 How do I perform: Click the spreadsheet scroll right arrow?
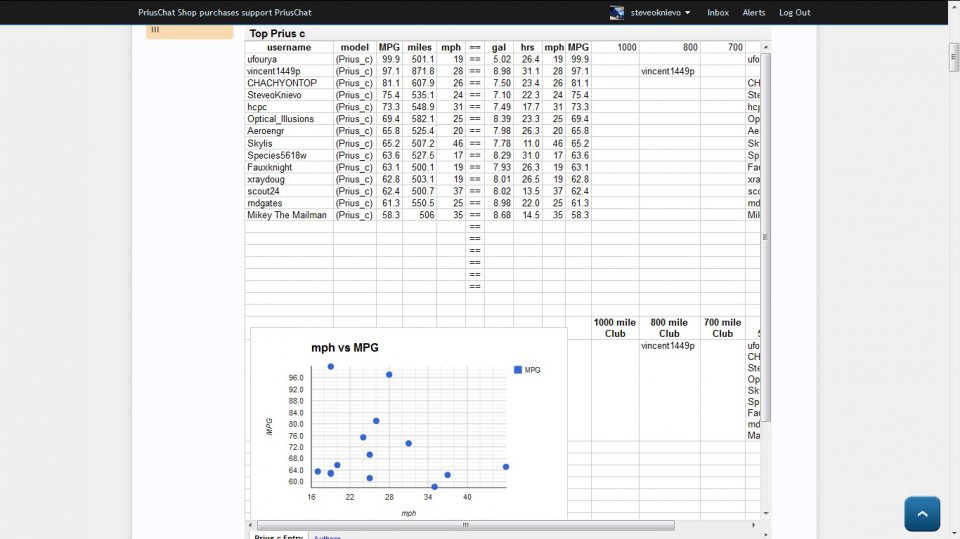(x=753, y=525)
